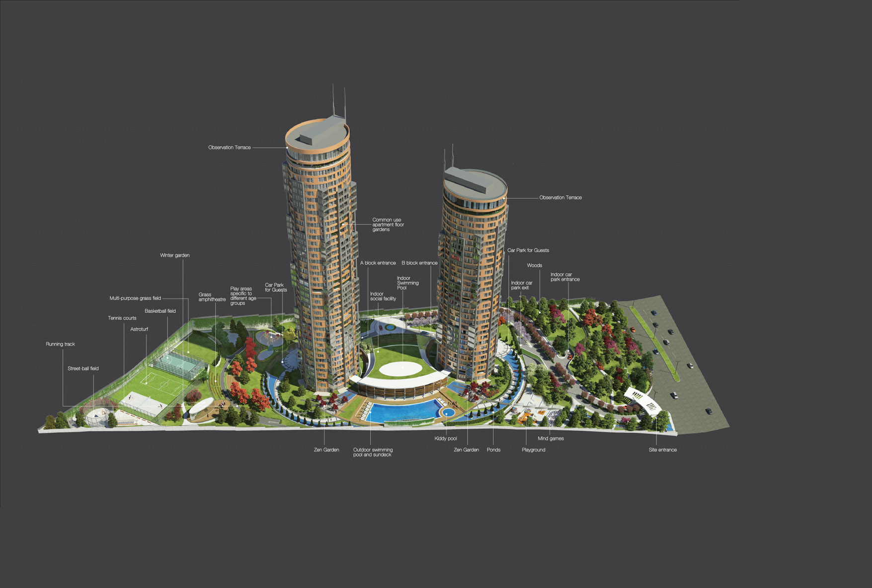Select the 'Multi-purpose grass field' label
872x588 pixels.
(x=135, y=298)
